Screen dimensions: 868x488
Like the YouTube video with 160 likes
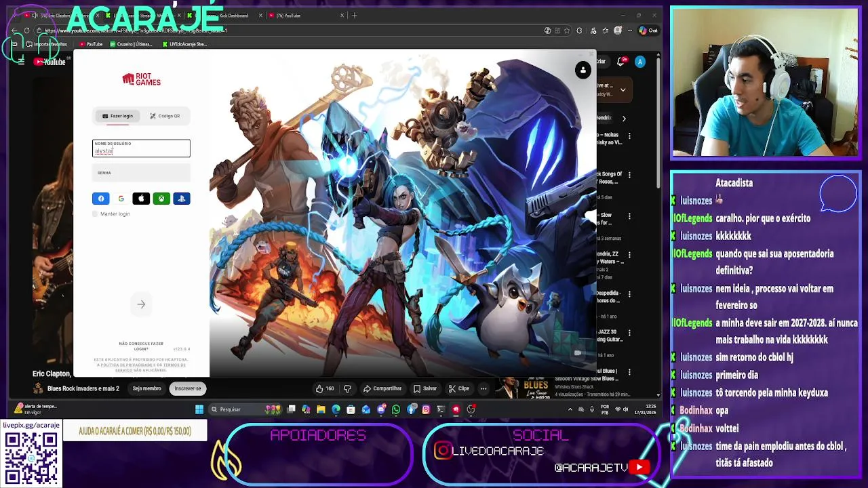pos(325,388)
